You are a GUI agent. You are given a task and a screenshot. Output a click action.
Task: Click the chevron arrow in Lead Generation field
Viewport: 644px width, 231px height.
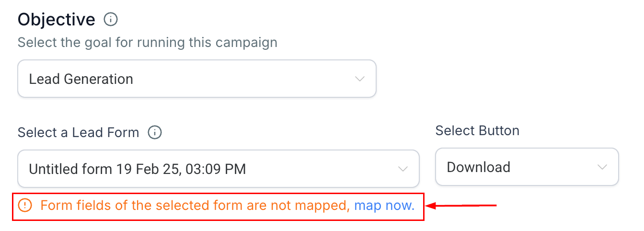coord(360,79)
